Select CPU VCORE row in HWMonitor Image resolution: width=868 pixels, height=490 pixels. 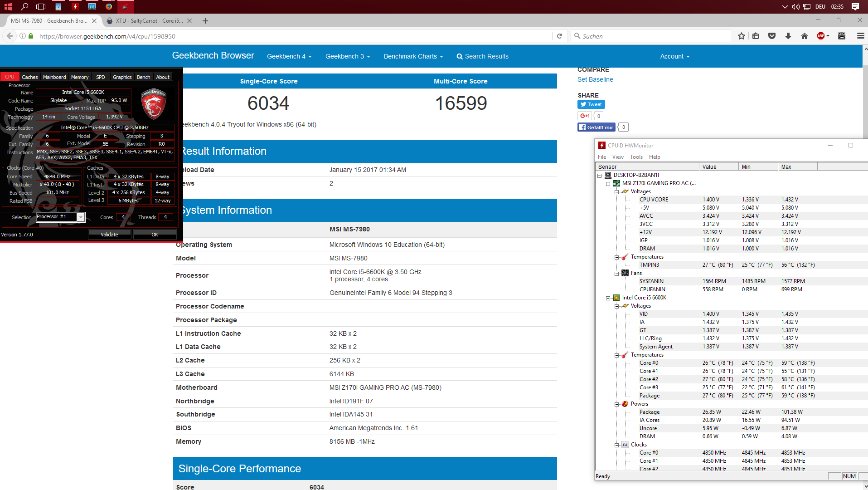(x=752, y=200)
